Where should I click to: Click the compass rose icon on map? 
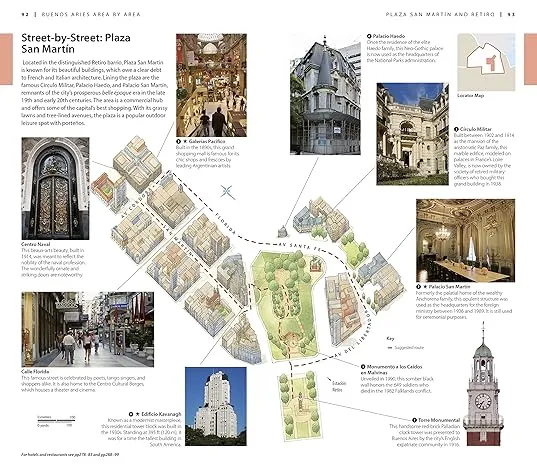point(227,192)
